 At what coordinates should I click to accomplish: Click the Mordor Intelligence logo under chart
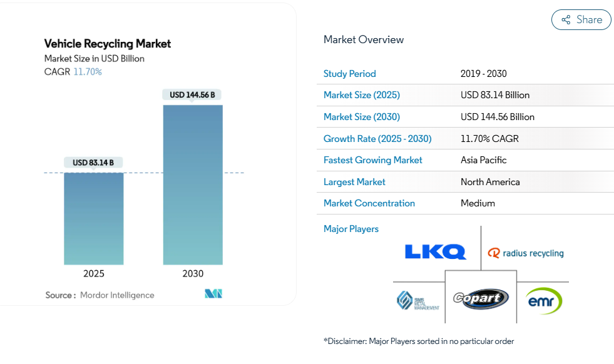213,294
